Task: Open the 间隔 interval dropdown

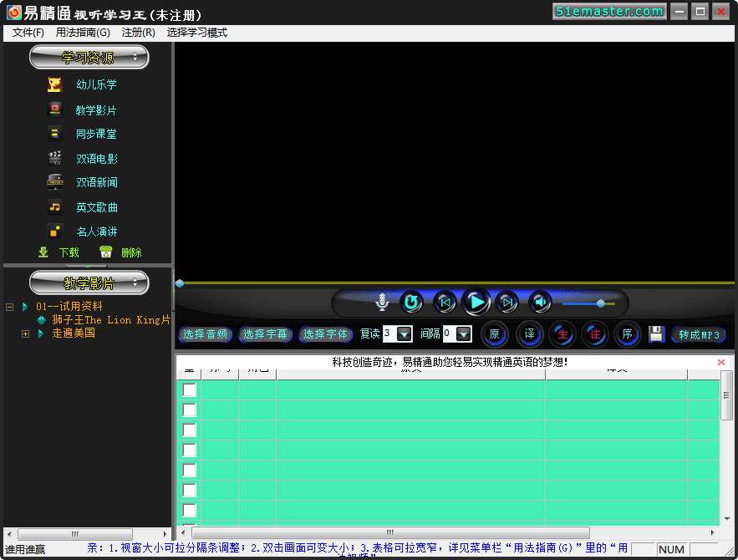Action: pyautogui.click(x=464, y=334)
